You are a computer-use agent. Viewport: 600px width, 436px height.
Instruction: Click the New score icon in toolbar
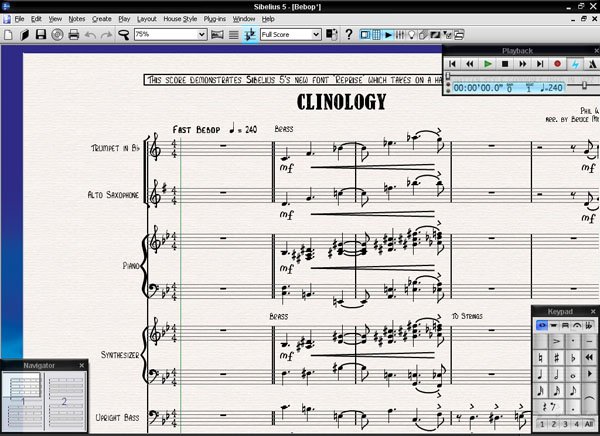[x=8, y=34]
